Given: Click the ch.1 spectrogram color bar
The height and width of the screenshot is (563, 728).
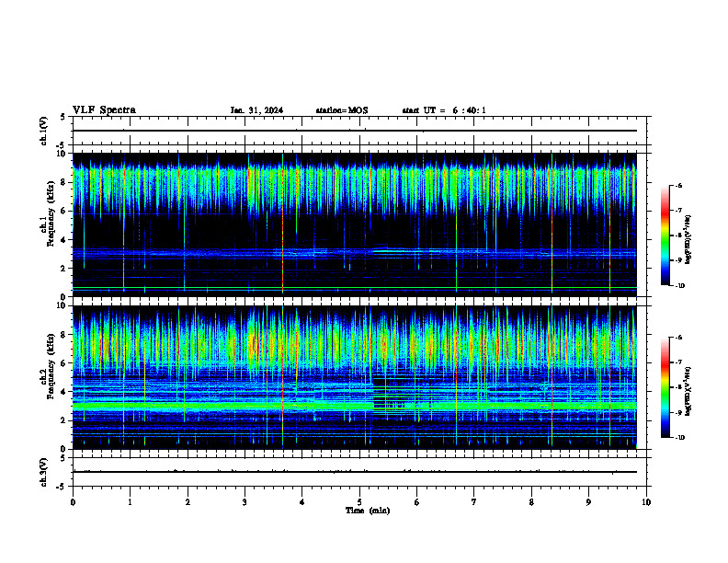Looking at the screenshot, I should 665,236.
